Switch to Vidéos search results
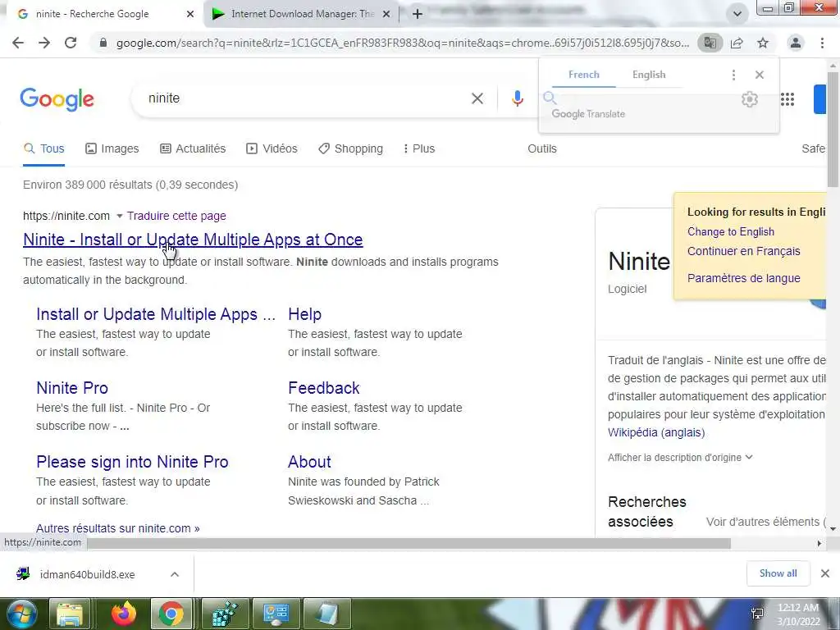This screenshot has height=630, width=840. [272, 149]
